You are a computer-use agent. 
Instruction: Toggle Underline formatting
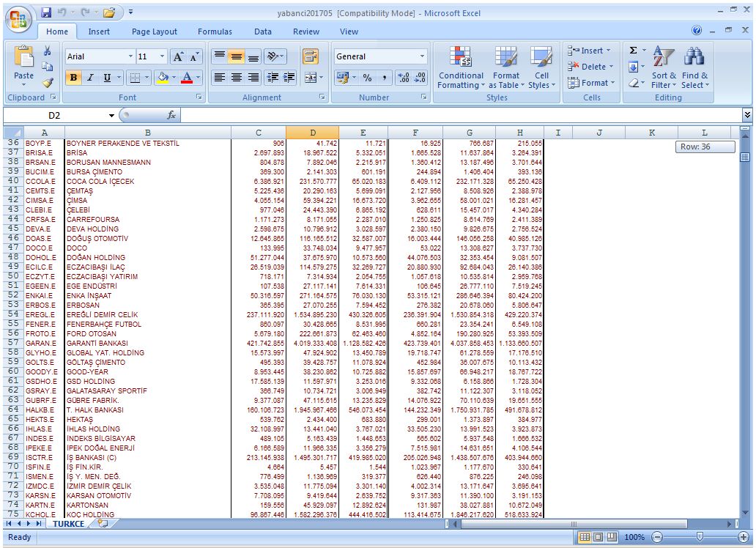click(107, 77)
